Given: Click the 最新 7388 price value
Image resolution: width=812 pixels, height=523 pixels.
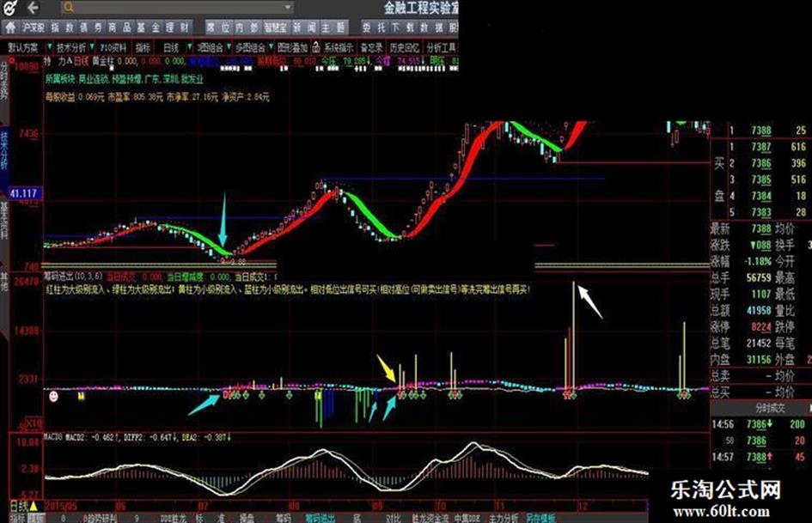Looking at the screenshot, I should [x=760, y=228].
